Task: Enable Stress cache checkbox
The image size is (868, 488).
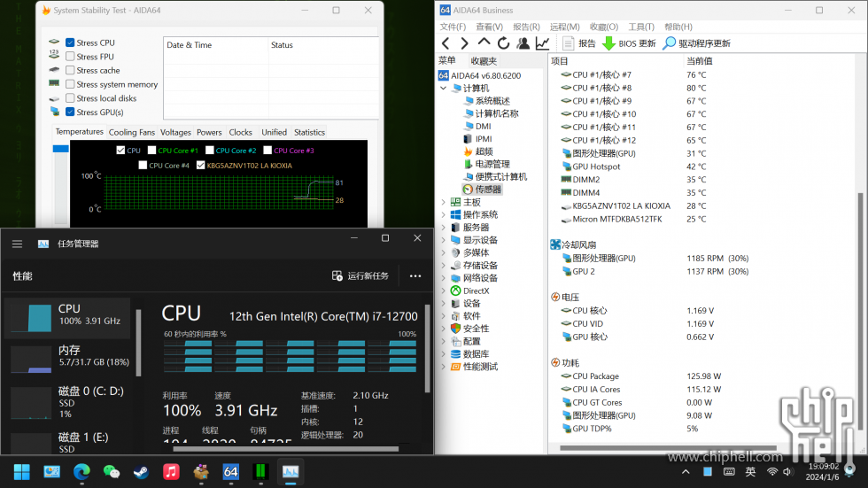Action: point(70,70)
